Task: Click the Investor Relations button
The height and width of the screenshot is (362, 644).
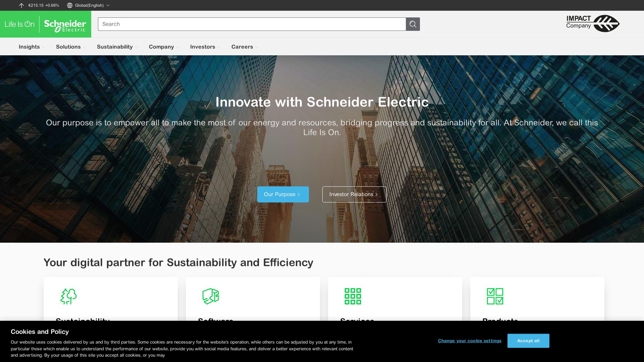Action: (x=354, y=194)
